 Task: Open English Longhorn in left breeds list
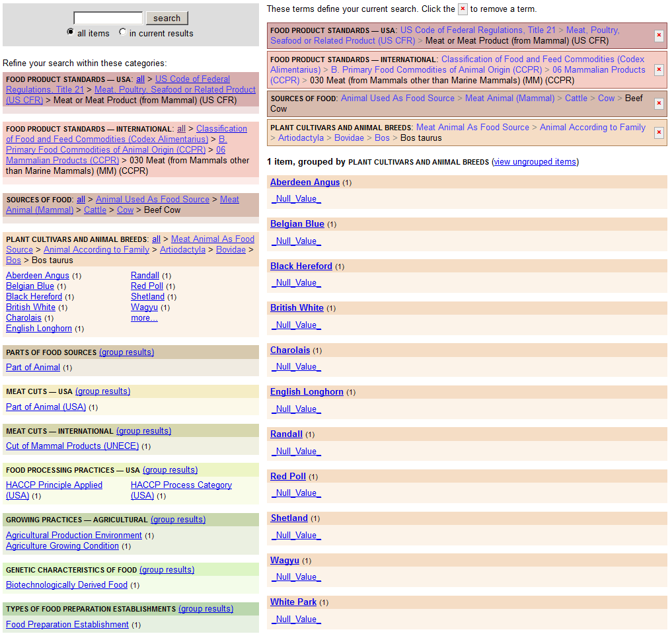pos(39,329)
